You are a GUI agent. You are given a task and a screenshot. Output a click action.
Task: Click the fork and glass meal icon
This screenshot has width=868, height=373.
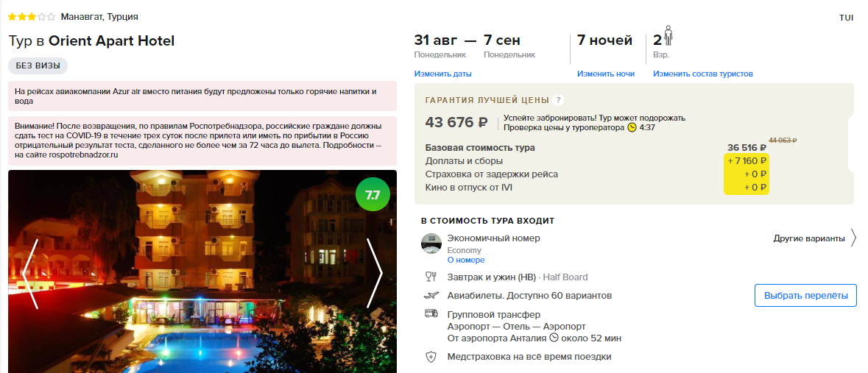tap(431, 277)
